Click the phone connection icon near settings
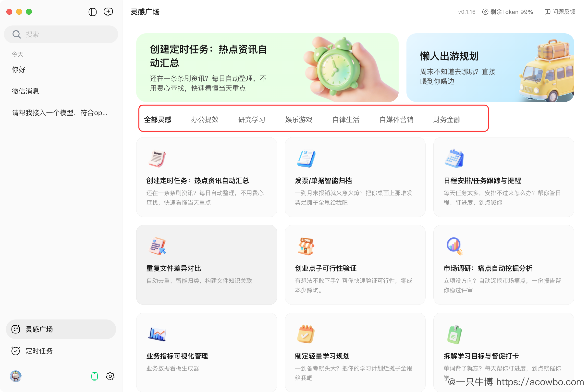The width and height of the screenshot is (588, 392). click(94, 376)
